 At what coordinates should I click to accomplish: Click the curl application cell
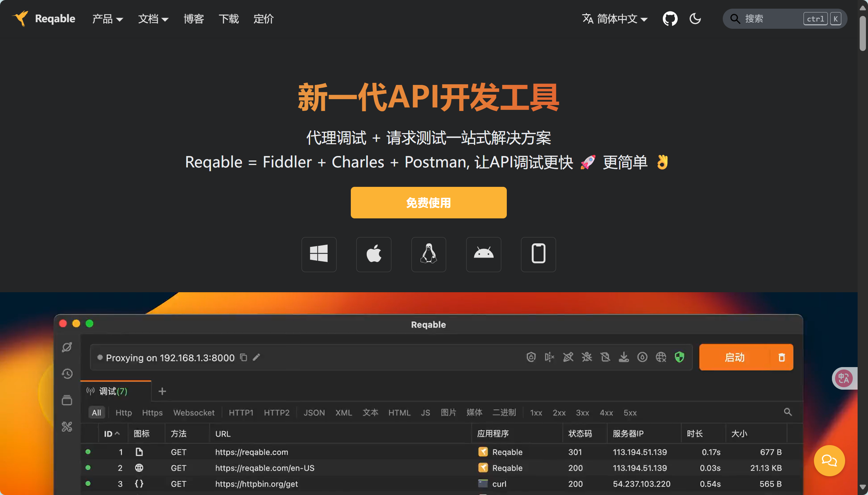pyautogui.click(x=492, y=484)
